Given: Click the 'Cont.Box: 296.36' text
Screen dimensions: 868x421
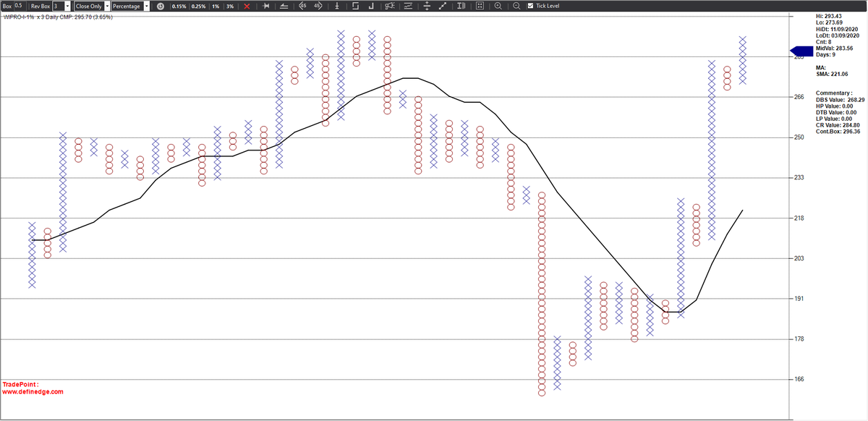Looking at the screenshot, I should click(x=838, y=132).
